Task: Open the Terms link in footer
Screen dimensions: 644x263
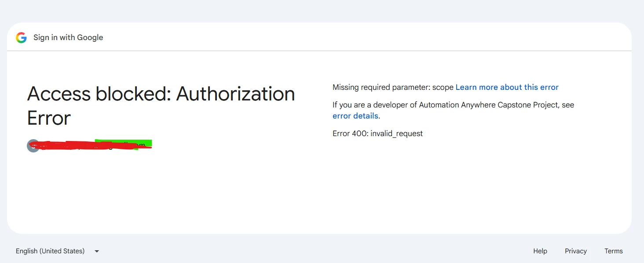Action: tap(614, 251)
